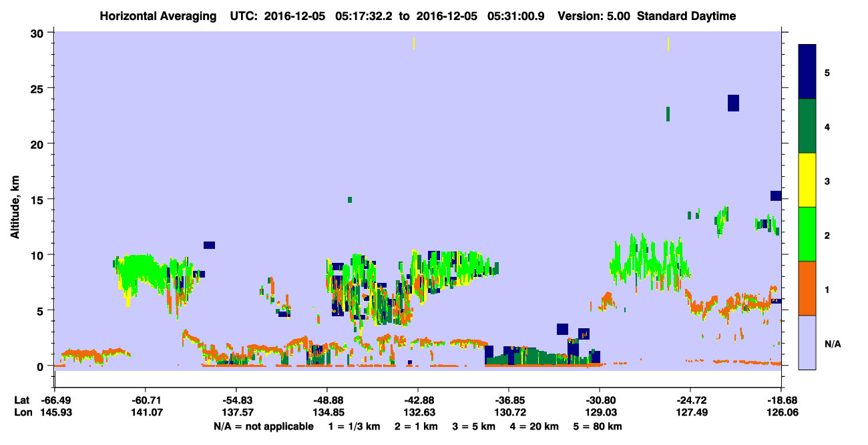Click the colorbar label '3'
The width and height of the screenshot is (868, 445).
coord(827,181)
